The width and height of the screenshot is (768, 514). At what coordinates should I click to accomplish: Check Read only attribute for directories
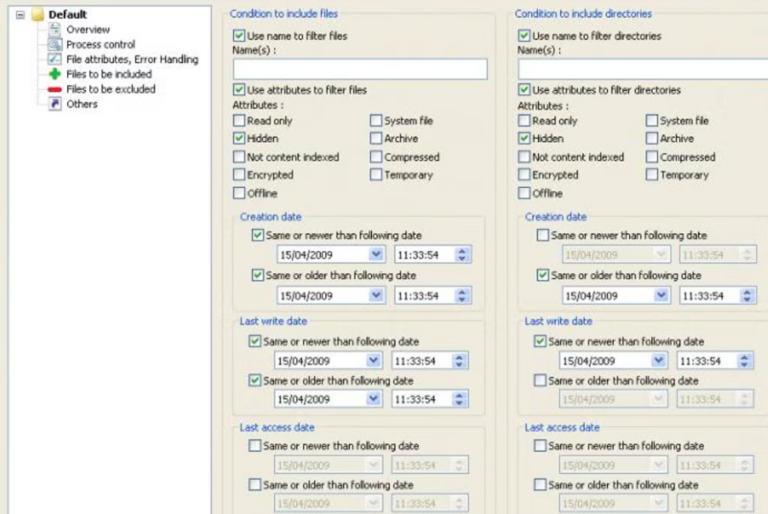point(524,121)
